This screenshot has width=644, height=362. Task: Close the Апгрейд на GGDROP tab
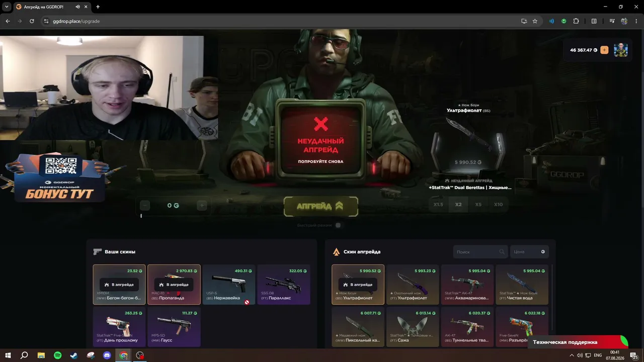[86, 7]
